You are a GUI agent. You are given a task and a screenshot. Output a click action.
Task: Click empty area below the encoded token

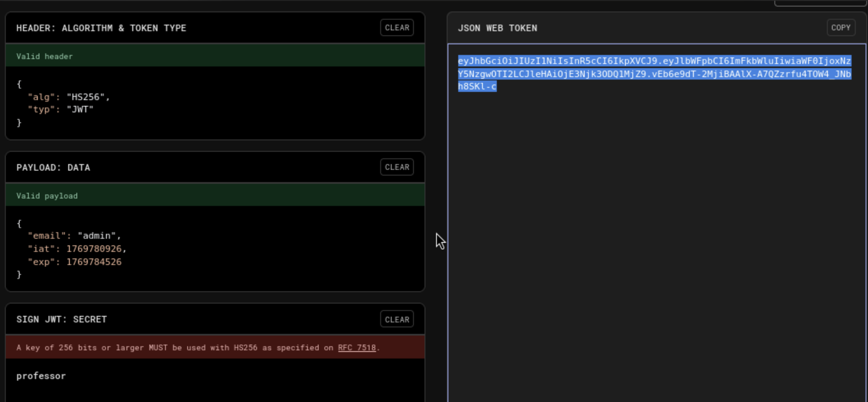click(x=656, y=246)
